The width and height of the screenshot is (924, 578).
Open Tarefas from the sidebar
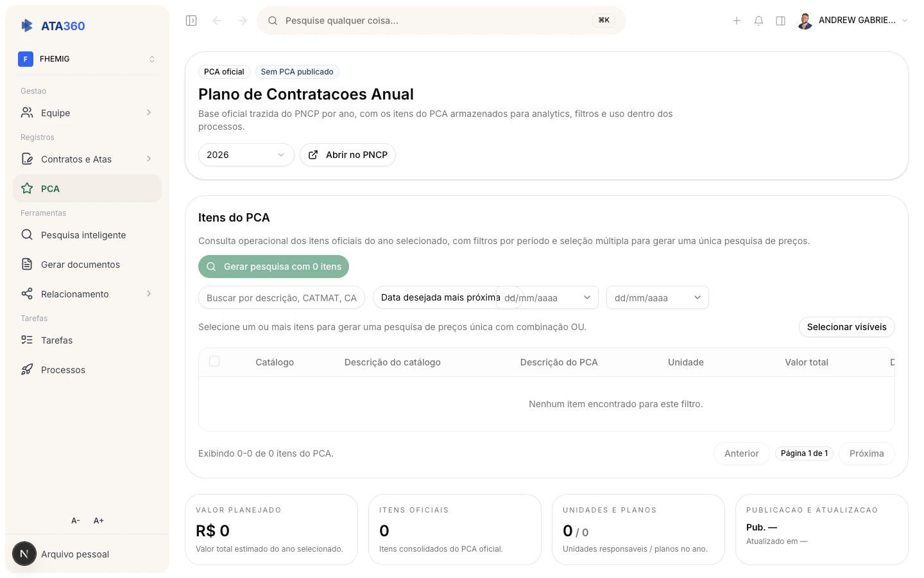pyautogui.click(x=56, y=340)
